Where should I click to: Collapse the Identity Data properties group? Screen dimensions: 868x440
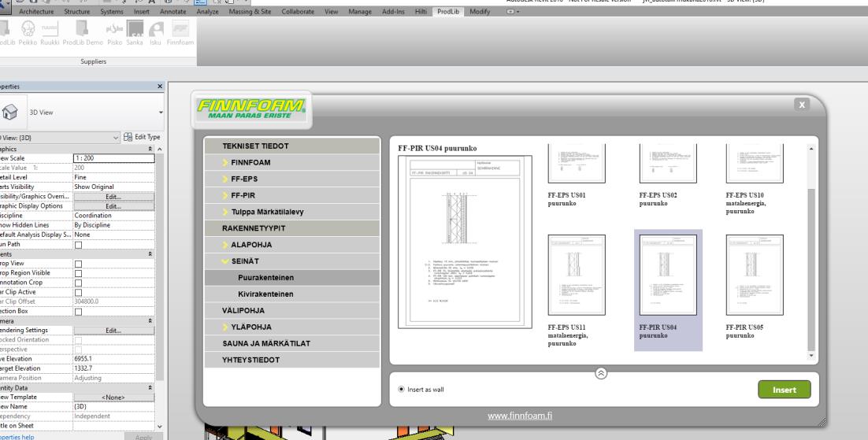(x=150, y=388)
